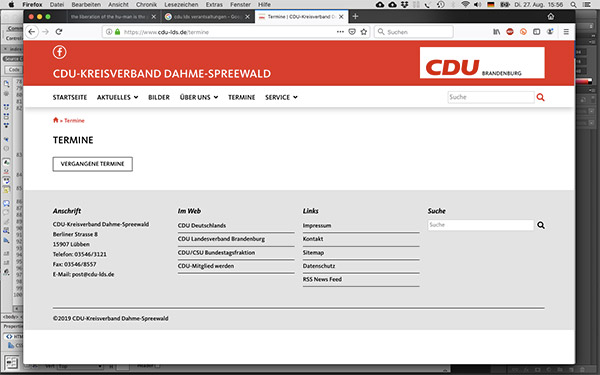Screen dimensions: 600x375
Task: Open the Fenster menu
Action: tap(240, 4)
